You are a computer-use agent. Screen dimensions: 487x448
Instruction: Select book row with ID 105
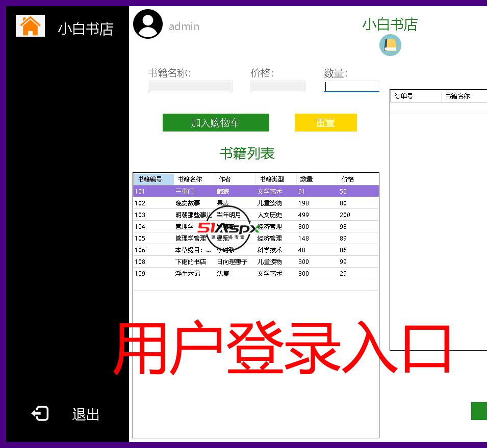click(x=256, y=238)
